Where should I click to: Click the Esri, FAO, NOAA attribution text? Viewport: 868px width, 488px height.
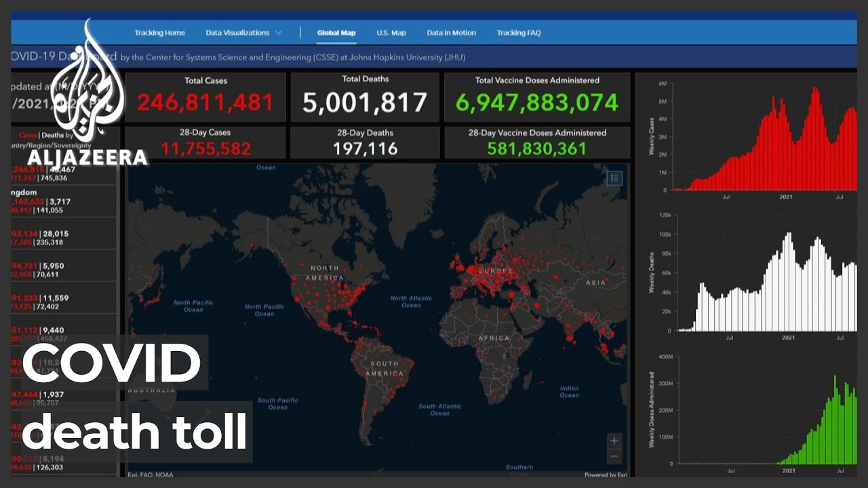coord(151,474)
